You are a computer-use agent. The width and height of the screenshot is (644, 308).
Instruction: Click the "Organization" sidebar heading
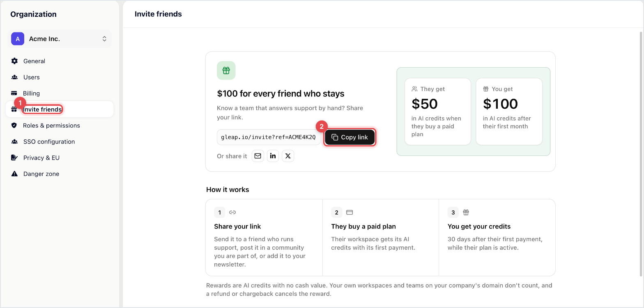[33, 14]
